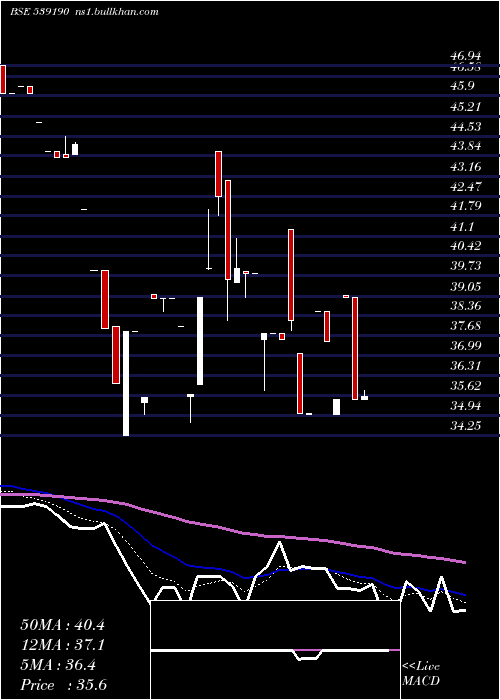
Task: Click the 40.42 price axis label
Action: click(x=466, y=246)
